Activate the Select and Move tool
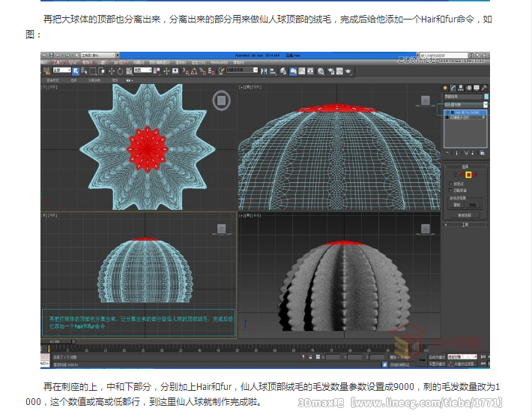The width and height of the screenshot is (532, 417). click(112, 71)
